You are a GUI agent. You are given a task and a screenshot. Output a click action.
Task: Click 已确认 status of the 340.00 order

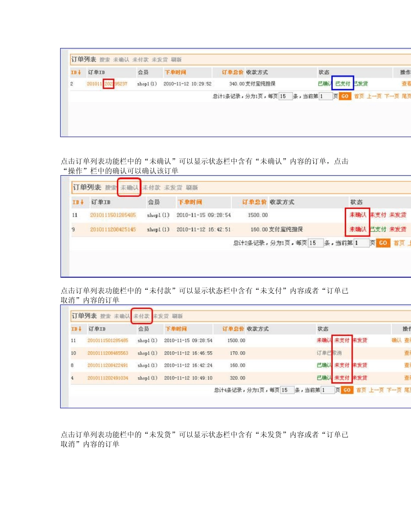click(325, 84)
